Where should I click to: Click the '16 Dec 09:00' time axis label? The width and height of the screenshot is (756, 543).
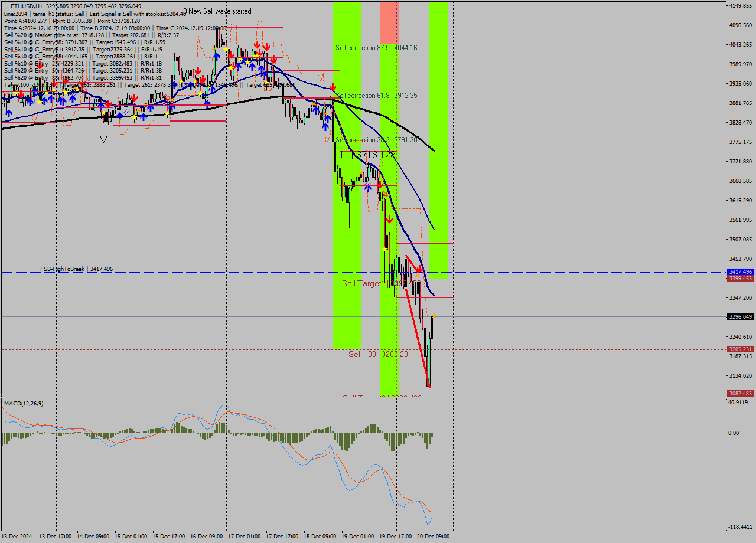tap(207, 537)
